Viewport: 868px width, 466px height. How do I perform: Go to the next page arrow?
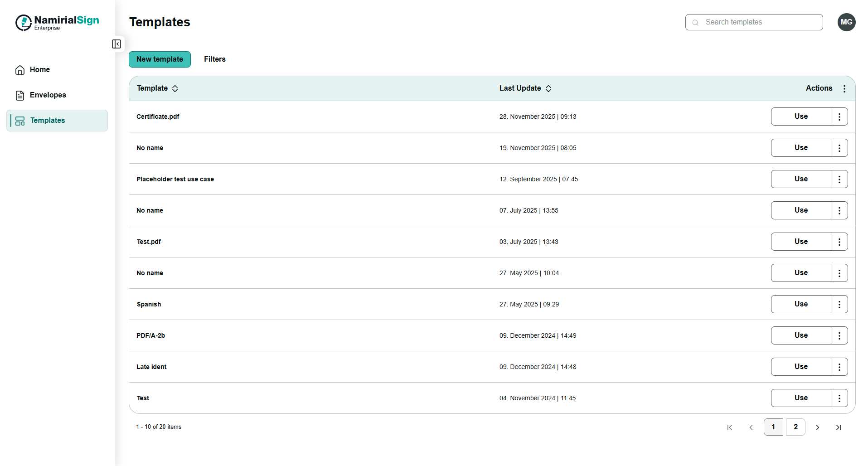point(817,427)
